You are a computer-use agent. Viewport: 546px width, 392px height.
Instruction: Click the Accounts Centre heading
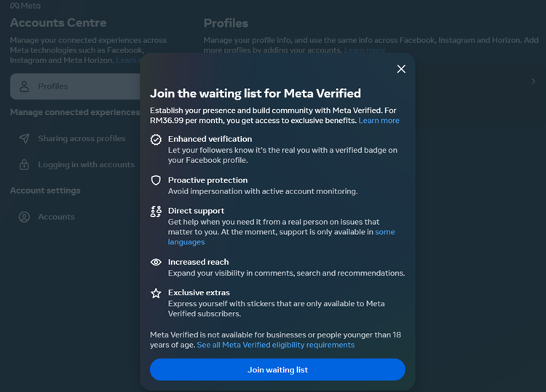tap(58, 23)
